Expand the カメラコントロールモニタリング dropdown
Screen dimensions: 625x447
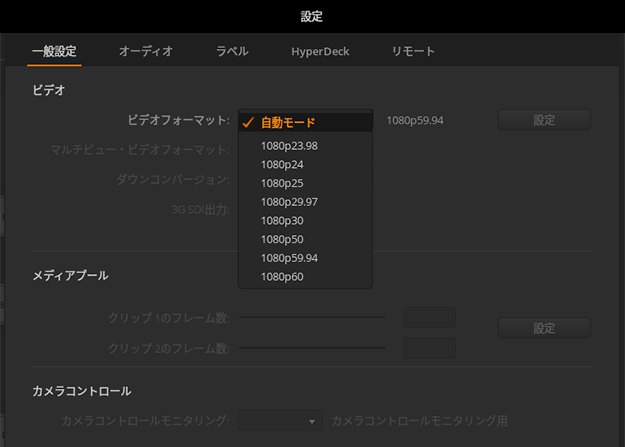click(x=280, y=421)
